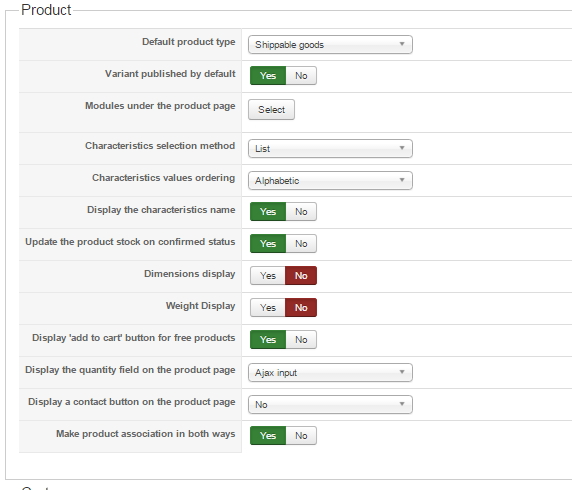Click Select button for modules under product page
The width and height of the screenshot is (572, 490).
(271, 109)
